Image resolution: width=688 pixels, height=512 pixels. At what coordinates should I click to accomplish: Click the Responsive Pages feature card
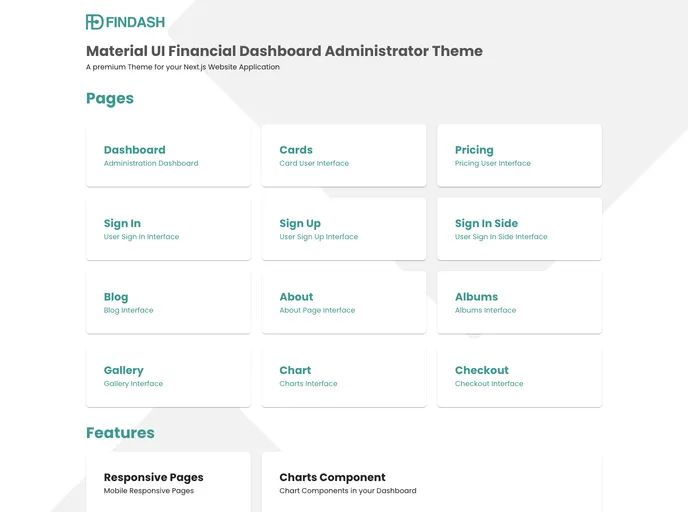[168, 483]
